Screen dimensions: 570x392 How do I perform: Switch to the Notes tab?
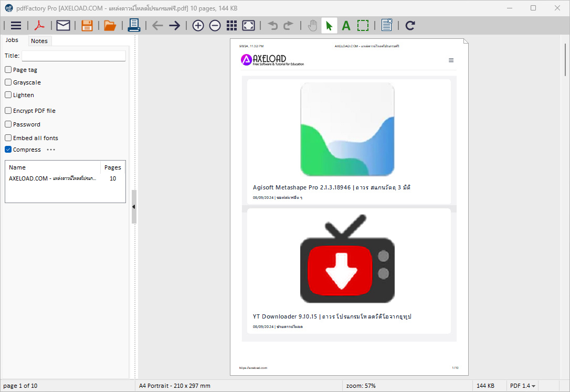click(x=39, y=41)
